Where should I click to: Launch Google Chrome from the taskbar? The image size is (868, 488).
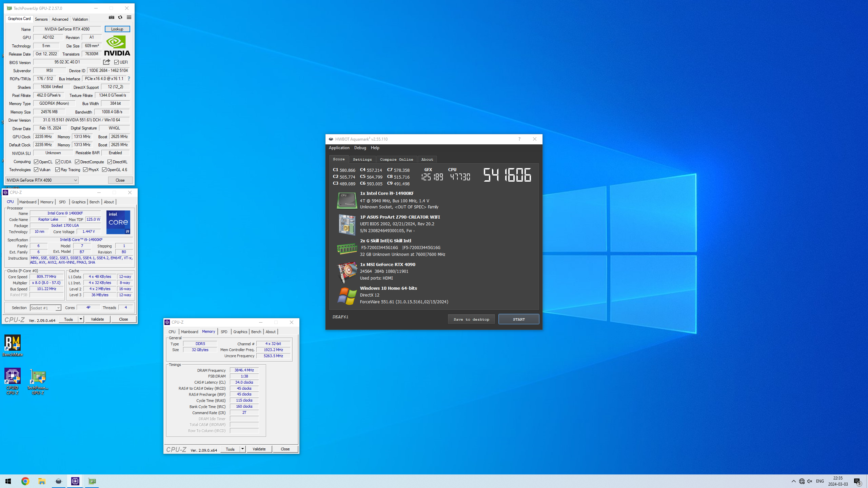[25, 481]
